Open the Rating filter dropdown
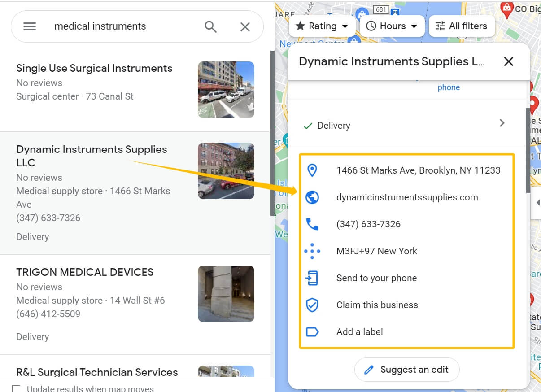 [x=322, y=26]
